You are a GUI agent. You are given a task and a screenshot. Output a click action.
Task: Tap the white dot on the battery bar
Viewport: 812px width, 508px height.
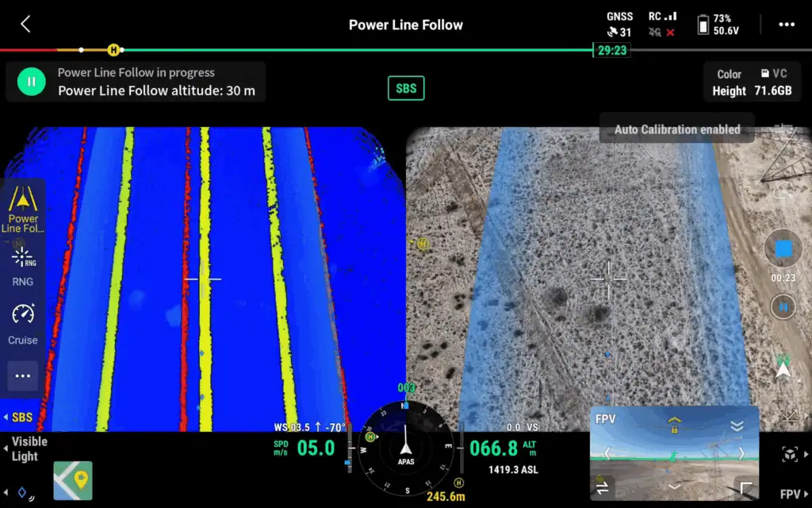point(81,50)
